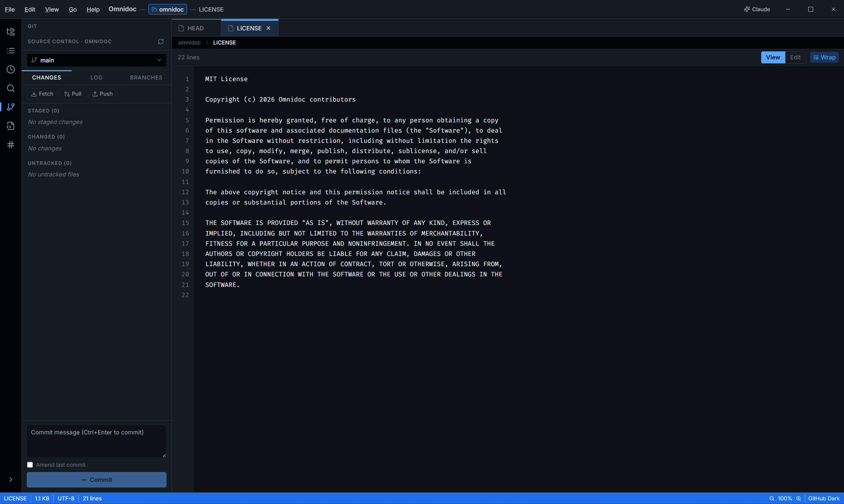Viewport: 844px width, 504px height.
Task: Click the HEAD tab file icon
Action: pyautogui.click(x=181, y=28)
